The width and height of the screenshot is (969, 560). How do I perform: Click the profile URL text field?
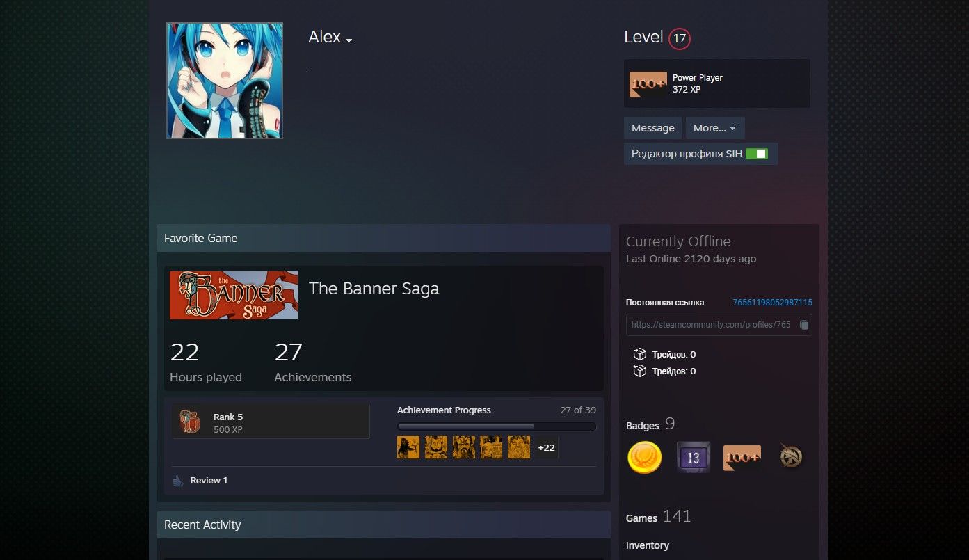click(x=710, y=325)
